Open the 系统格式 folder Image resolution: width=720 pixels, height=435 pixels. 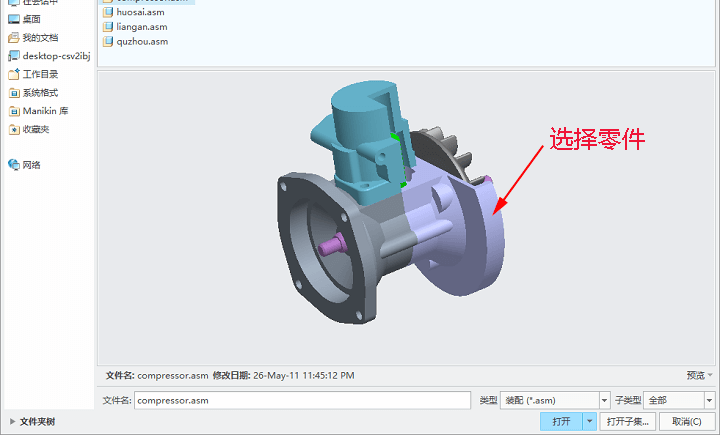[33, 93]
